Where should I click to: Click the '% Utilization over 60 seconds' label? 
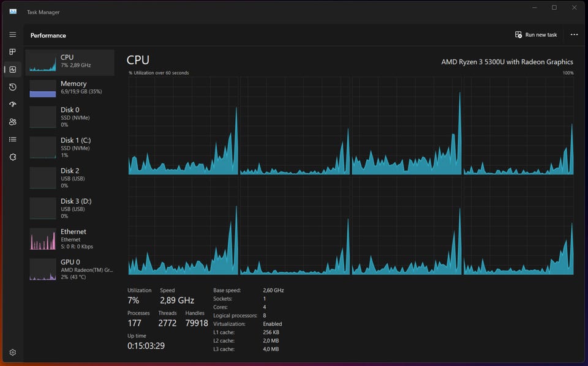pyautogui.click(x=159, y=73)
